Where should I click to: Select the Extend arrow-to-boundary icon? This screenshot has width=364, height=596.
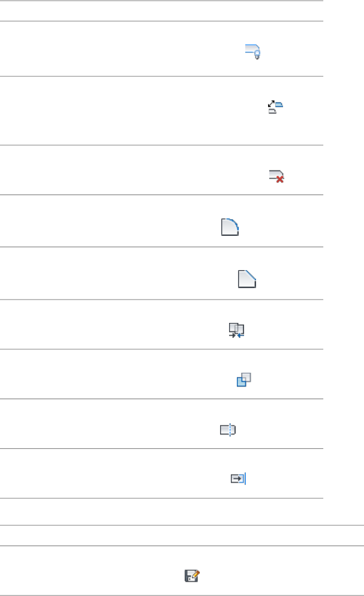239,478
